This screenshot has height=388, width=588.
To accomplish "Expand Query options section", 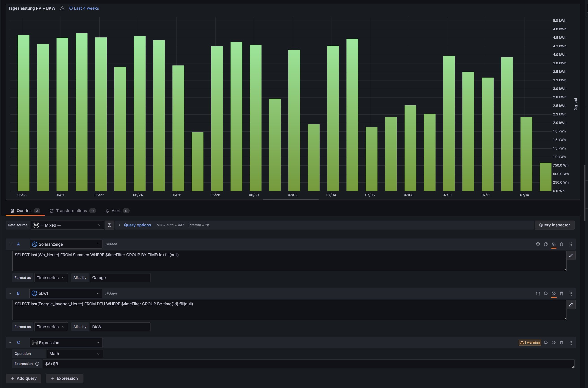I will tap(137, 225).
